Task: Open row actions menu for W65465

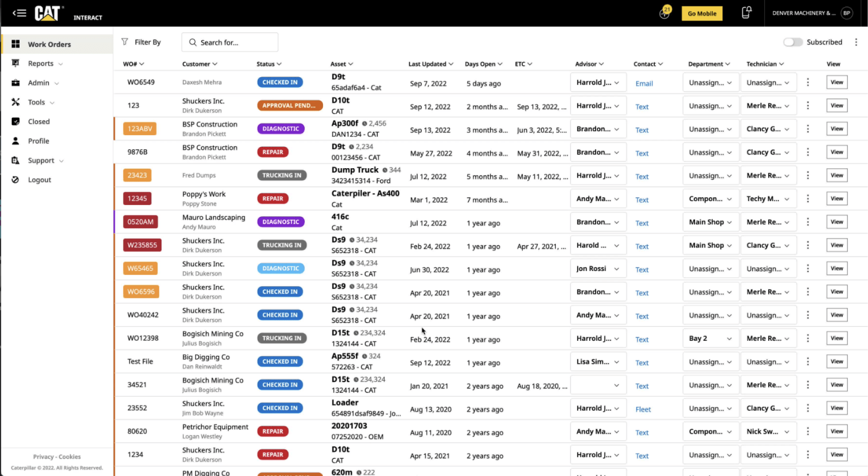Action: point(808,268)
